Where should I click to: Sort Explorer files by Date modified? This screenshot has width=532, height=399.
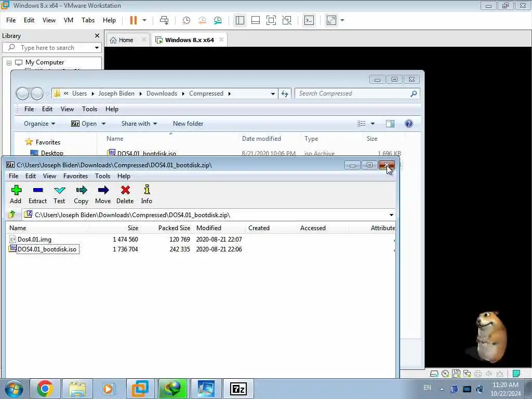pos(261,138)
